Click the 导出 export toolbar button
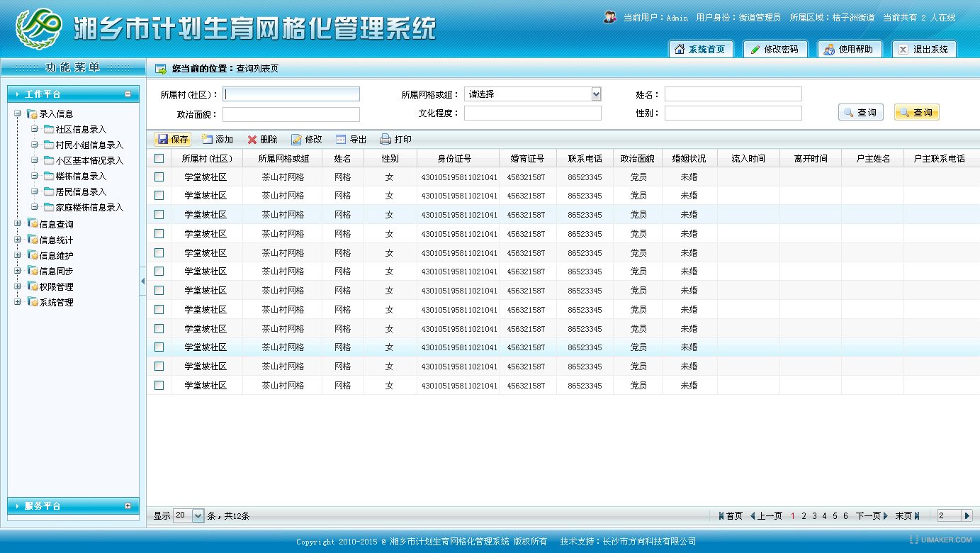This screenshot has width=980, height=553. tap(351, 140)
